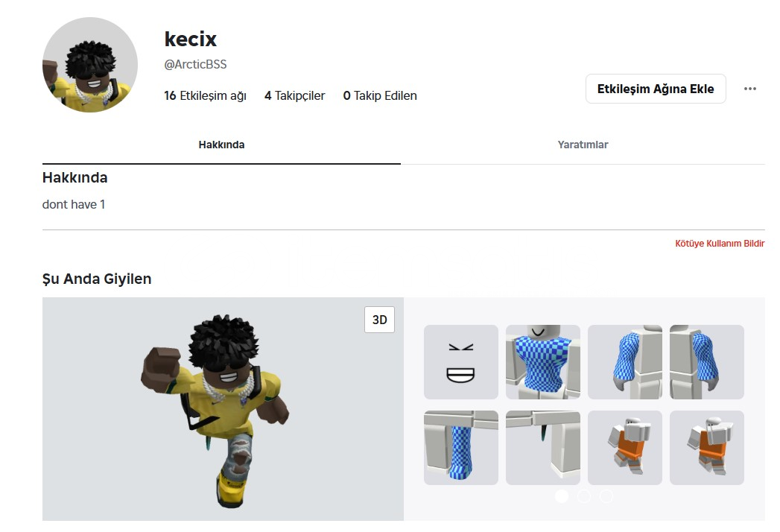Open the plain gray leg item
Viewport: 780px width, 532px height.
[542, 447]
